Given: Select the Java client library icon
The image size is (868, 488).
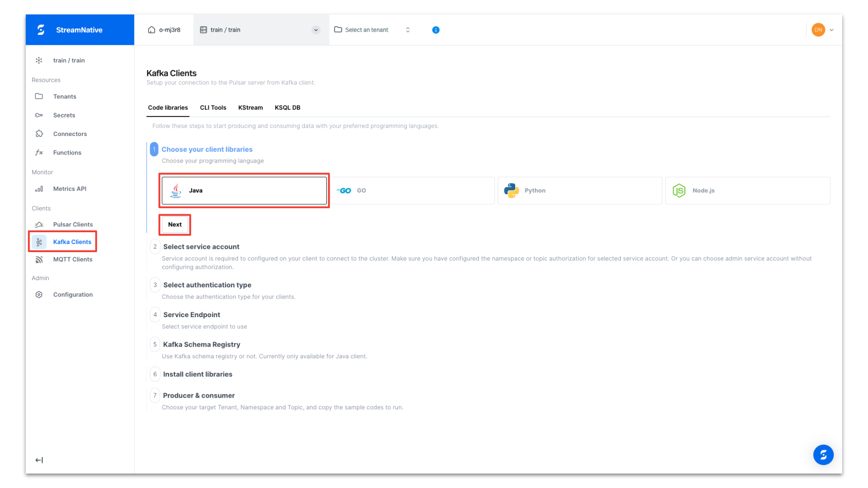Looking at the screenshot, I should point(176,190).
